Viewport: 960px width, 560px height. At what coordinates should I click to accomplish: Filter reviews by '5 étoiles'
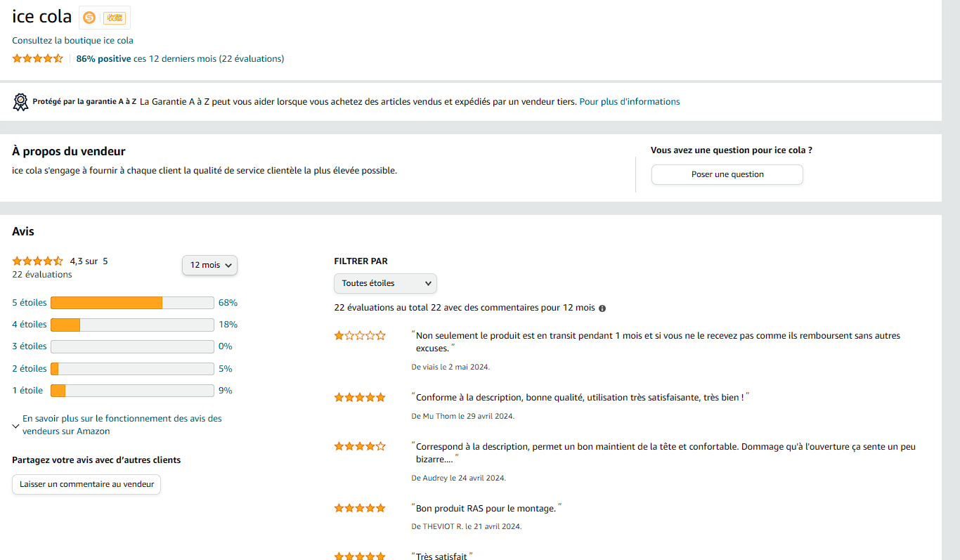pos(30,303)
